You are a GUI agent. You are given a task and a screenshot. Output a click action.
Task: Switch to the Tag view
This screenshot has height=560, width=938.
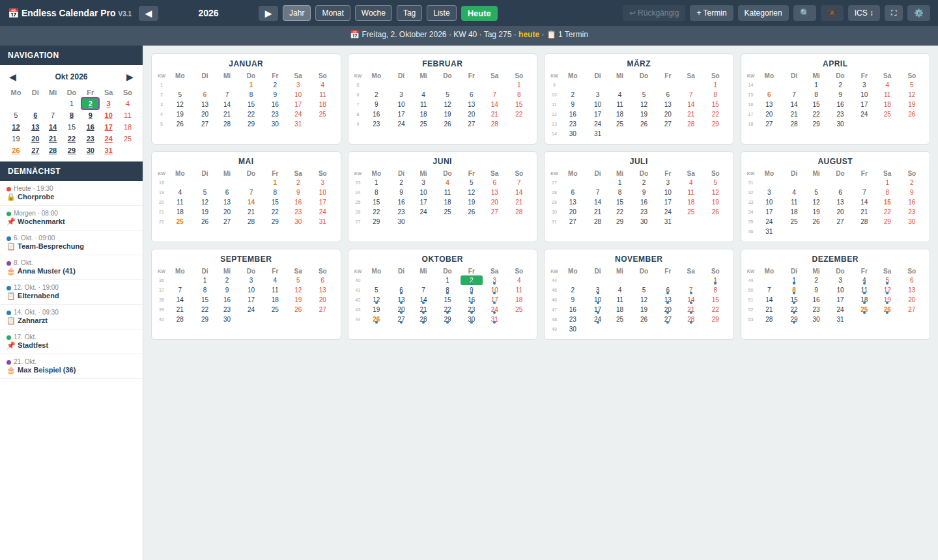click(x=409, y=13)
